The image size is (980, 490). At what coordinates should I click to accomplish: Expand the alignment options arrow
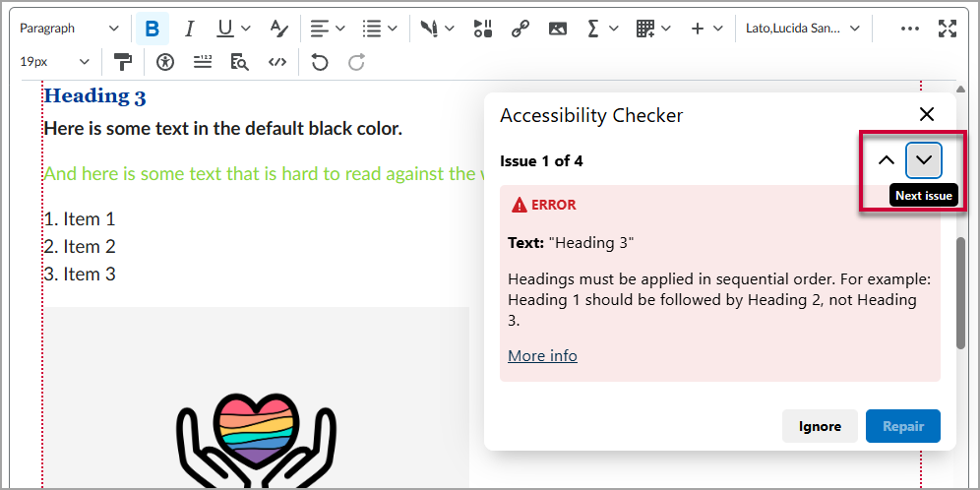coord(340,29)
